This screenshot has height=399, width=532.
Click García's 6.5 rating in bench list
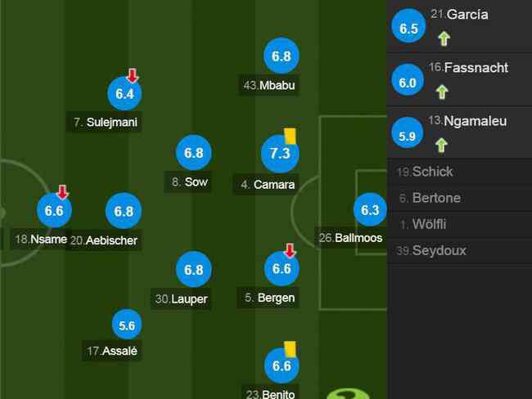pyautogui.click(x=408, y=26)
